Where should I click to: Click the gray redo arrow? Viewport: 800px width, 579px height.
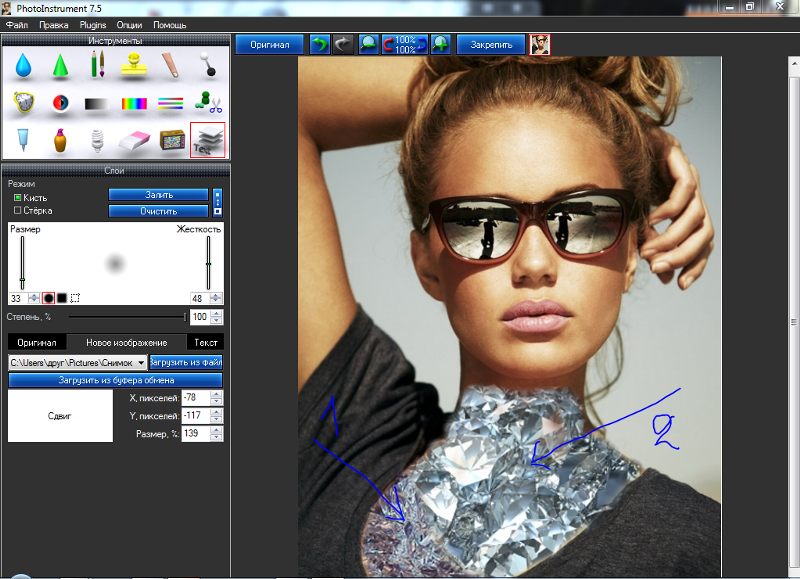click(343, 44)
